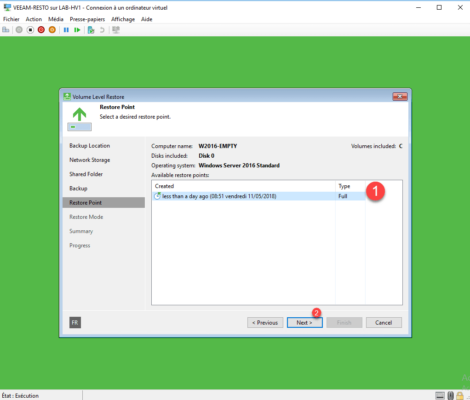470x400 pixels.
Task: Open the Affichage menu
Action: (123, 19)
